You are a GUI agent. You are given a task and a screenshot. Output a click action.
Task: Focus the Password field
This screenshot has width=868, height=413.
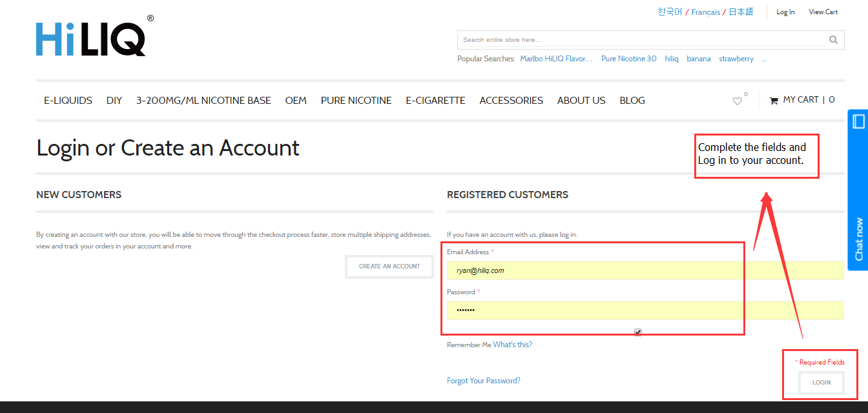pyautogui.click(x=645, y=310)
